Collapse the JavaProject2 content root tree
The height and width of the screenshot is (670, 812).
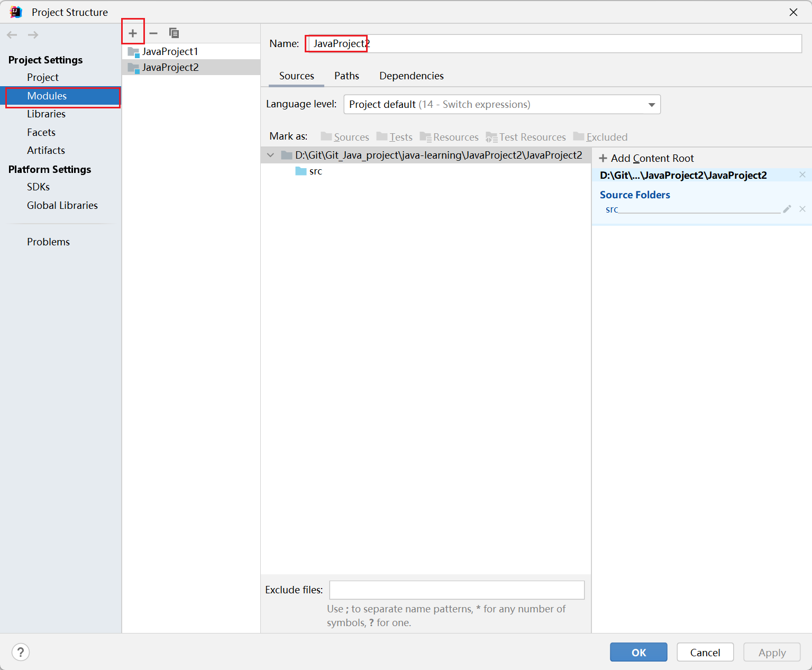271,155
